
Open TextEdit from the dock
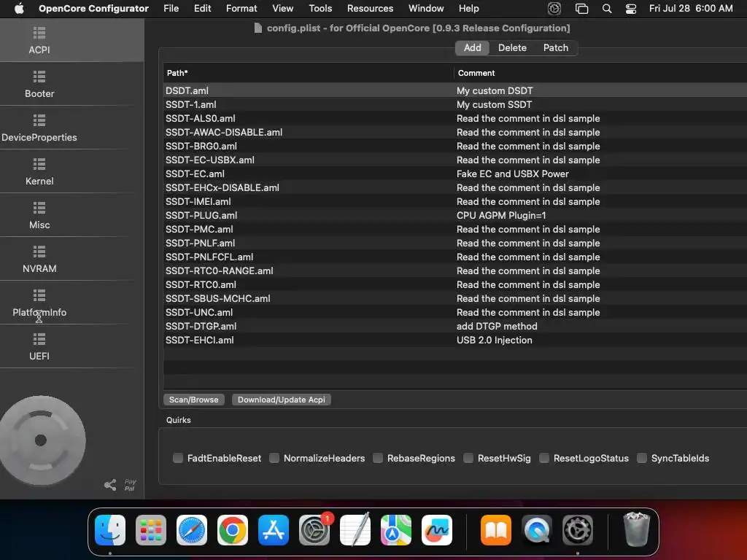click(355, 530)
